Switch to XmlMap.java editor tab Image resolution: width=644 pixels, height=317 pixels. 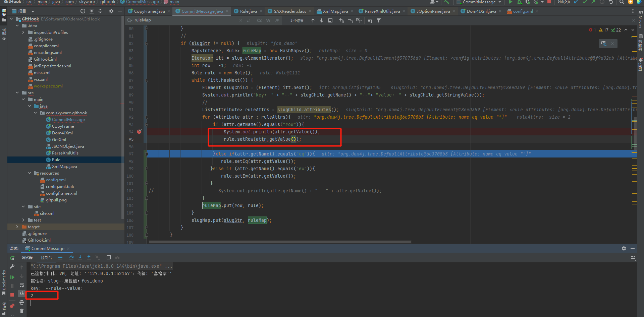[x=335, y=11]
